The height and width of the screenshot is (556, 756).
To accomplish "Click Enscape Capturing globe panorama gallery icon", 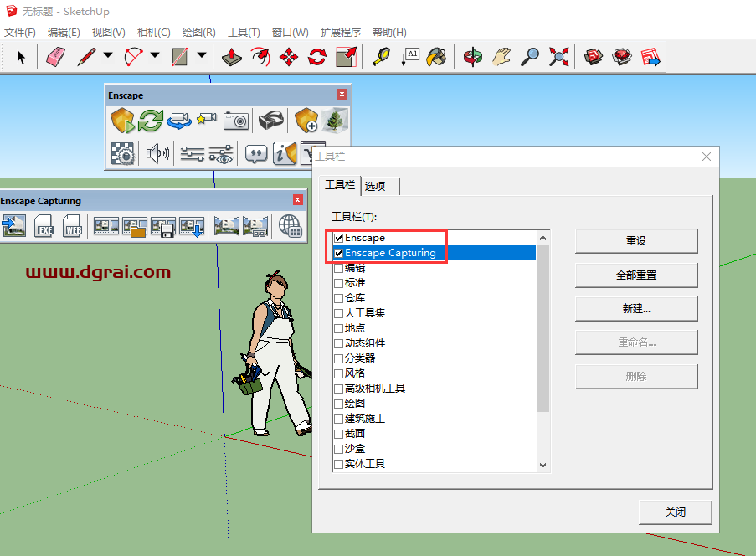I will [291, 226].
